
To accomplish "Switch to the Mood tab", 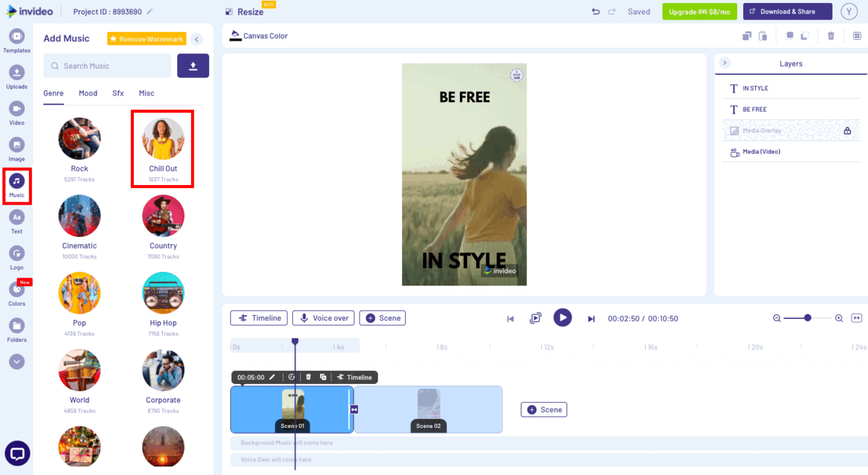I will [88, 93].
